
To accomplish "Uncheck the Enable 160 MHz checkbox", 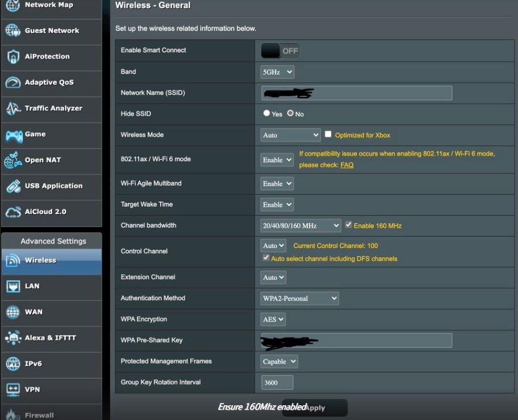I will (349, 225).
